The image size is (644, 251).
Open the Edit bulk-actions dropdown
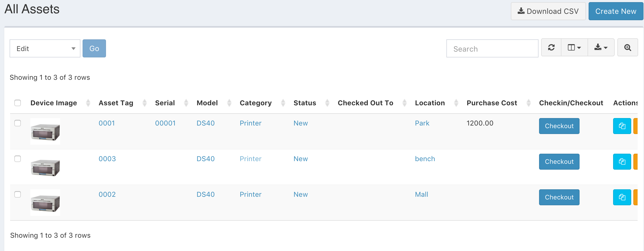coord(44,48)
